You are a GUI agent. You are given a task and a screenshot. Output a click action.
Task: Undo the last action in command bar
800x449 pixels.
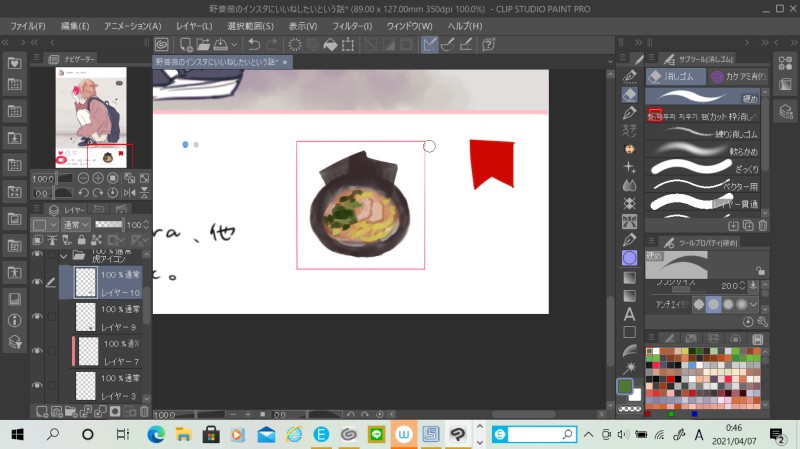pos(254,45)
